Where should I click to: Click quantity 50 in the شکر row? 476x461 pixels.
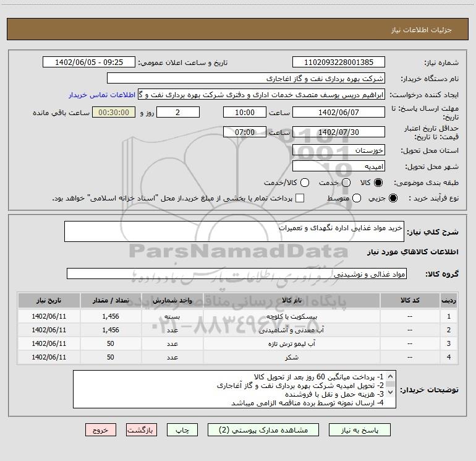tap(111, 358)
